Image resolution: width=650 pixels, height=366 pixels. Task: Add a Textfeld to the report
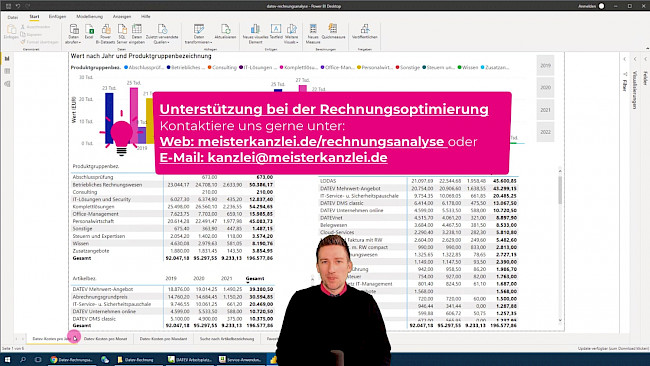coord(276,32)
